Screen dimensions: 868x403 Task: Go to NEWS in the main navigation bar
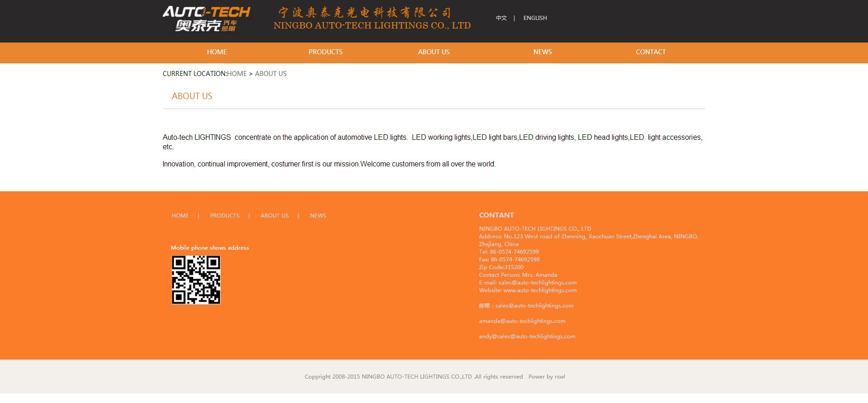pos(542,52)
